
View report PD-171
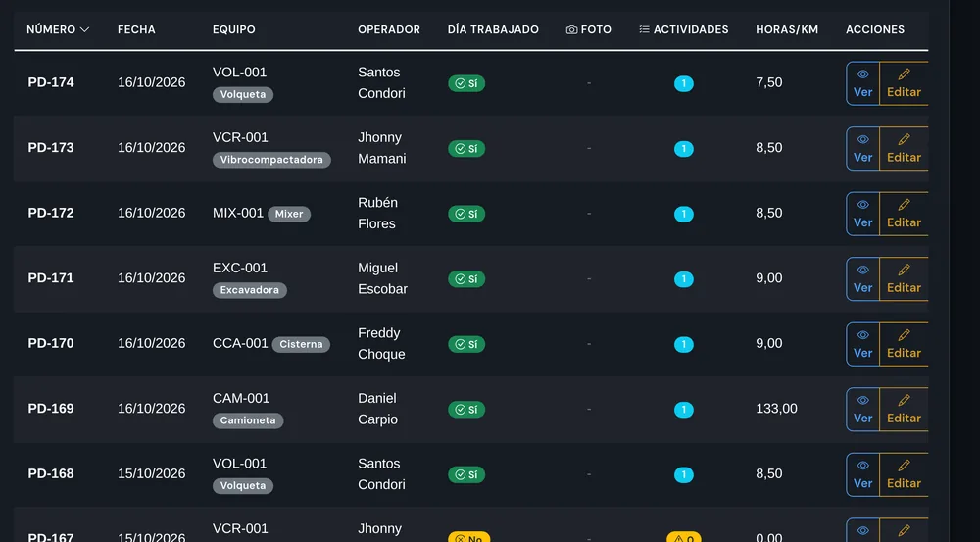click(862, 278)
